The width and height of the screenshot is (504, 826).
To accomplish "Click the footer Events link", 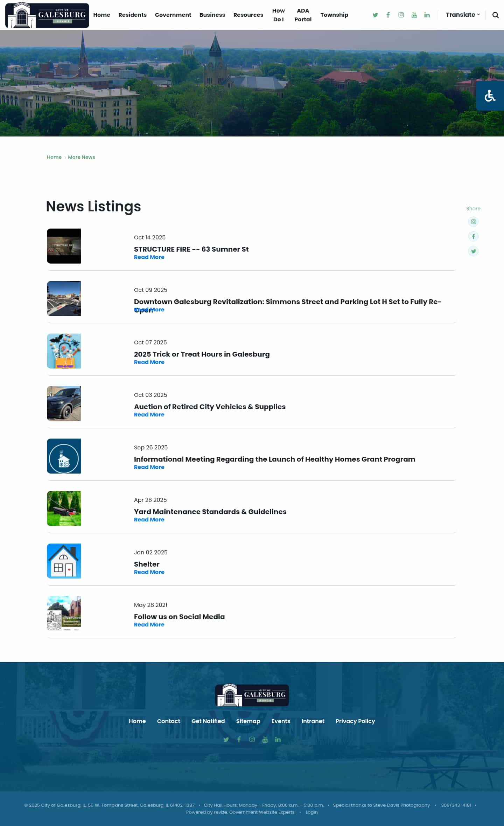I will coord(281,721).
